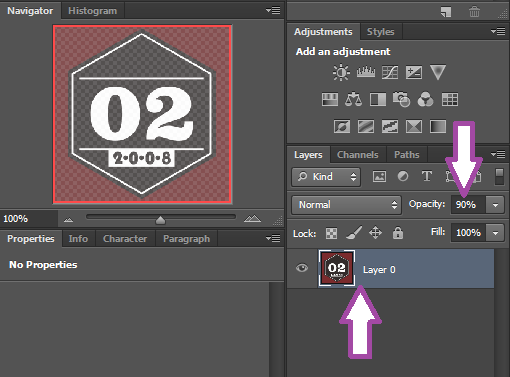510x377 pixels.
Task: Toggle the layer filtering switch
Action: [x=499, y=177]
